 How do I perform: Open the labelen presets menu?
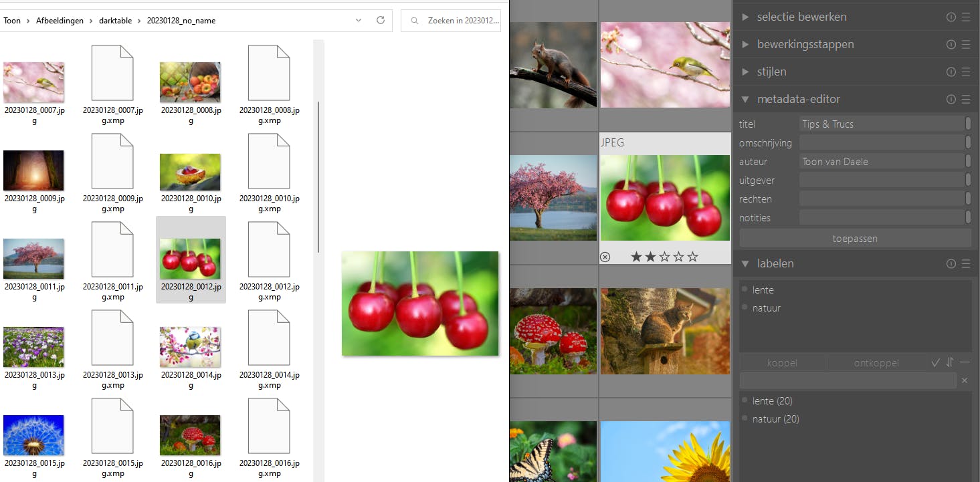(966, 264)
